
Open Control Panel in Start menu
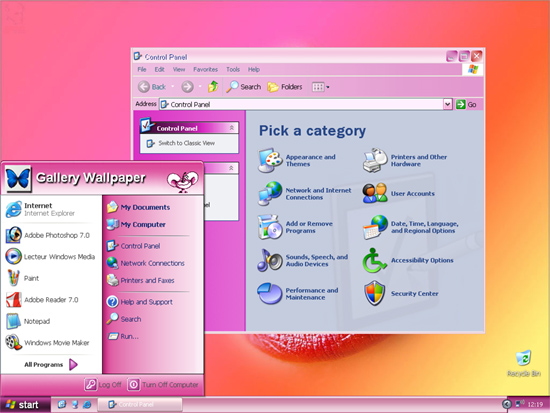click(133, 246)
